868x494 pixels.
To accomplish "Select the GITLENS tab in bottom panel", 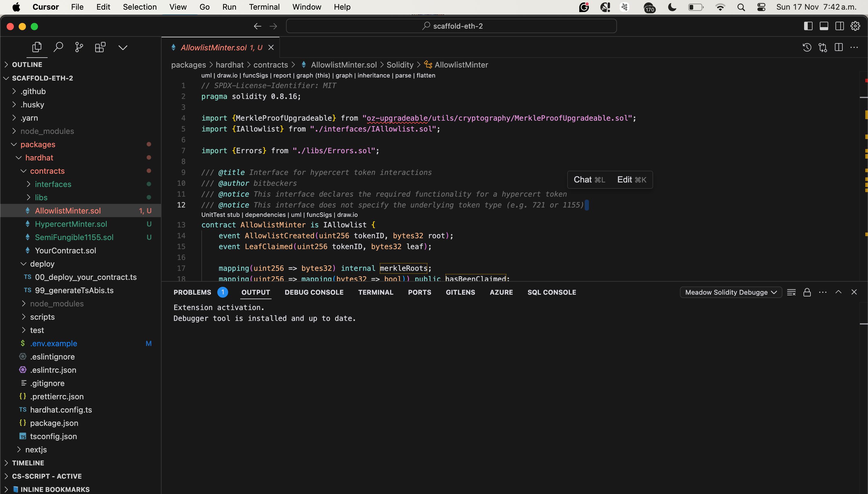I will pos(460,292).
